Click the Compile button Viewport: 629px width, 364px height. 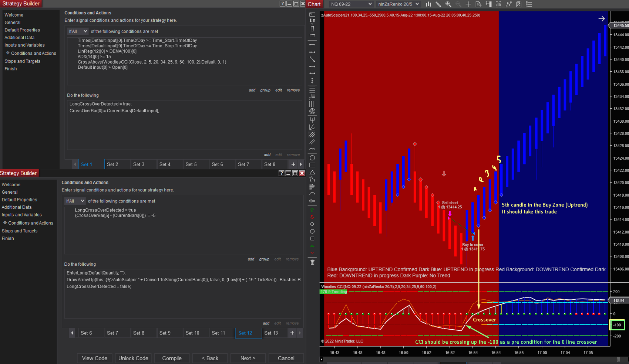172,358
